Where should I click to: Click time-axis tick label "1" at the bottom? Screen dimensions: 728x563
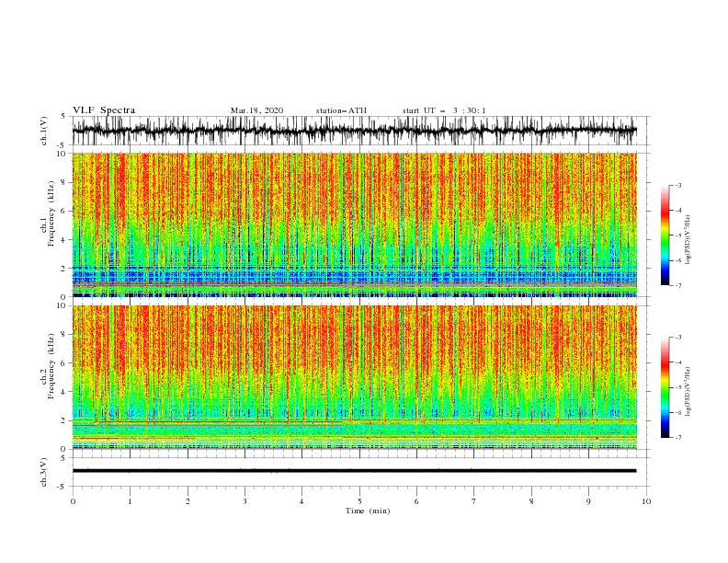click(x=130, y=501)
